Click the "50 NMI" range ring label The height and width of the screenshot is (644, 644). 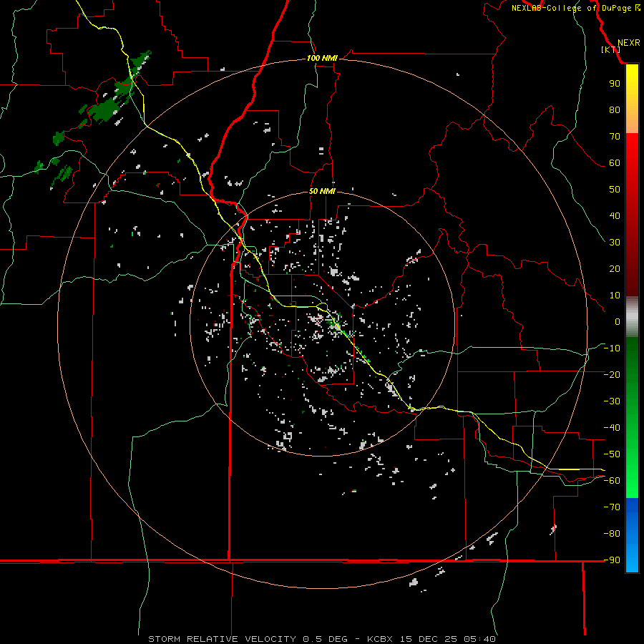click(322, 191)
